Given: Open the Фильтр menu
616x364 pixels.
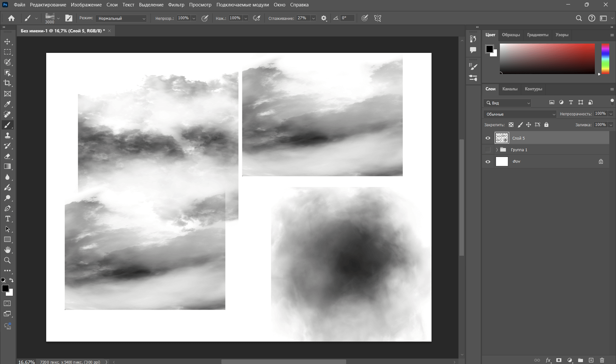Looking at the screenshot, I should click(176, 5).
